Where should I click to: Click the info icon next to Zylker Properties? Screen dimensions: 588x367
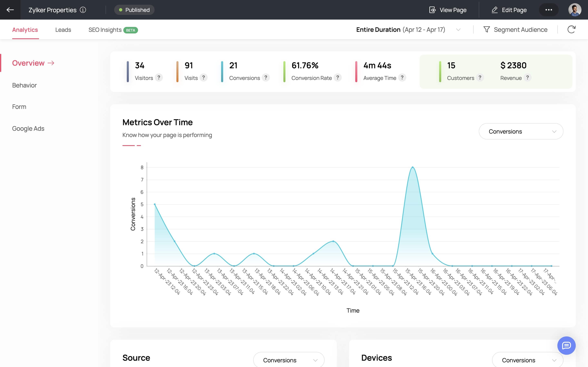[x=83, y=10]
